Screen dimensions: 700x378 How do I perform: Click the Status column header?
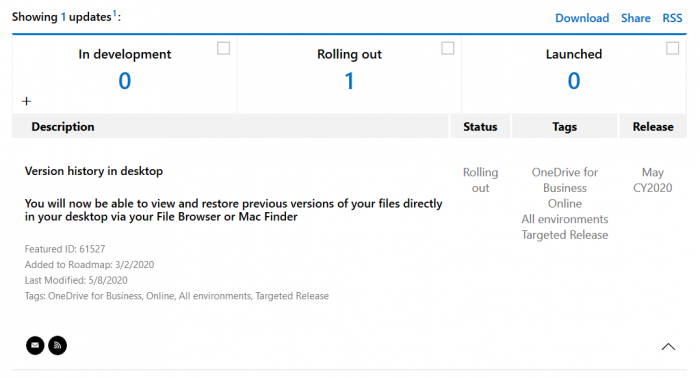[480, 127]
